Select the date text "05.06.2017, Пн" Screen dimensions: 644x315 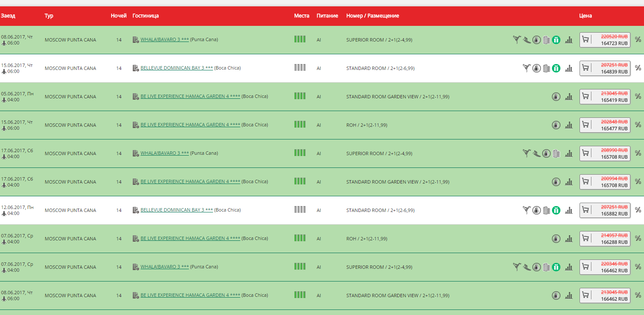[x=17, y=94]
